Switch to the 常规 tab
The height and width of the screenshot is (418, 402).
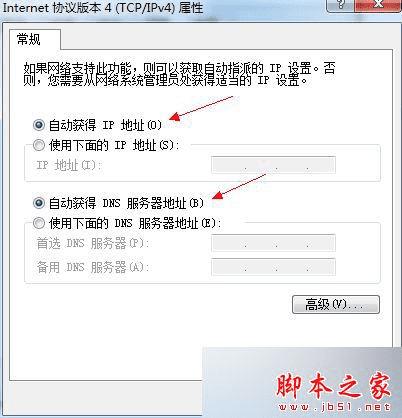pyautogui.click(x=29, y=39)
